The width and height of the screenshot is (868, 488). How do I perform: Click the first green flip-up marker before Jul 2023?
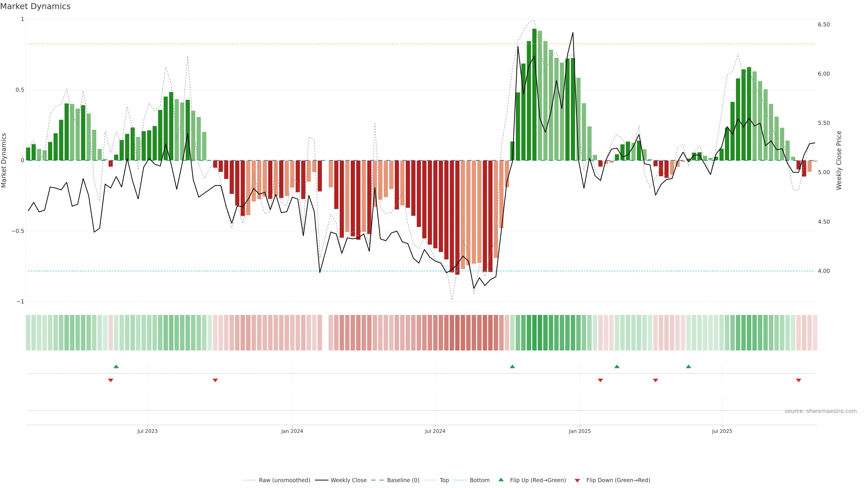point(116,366)
